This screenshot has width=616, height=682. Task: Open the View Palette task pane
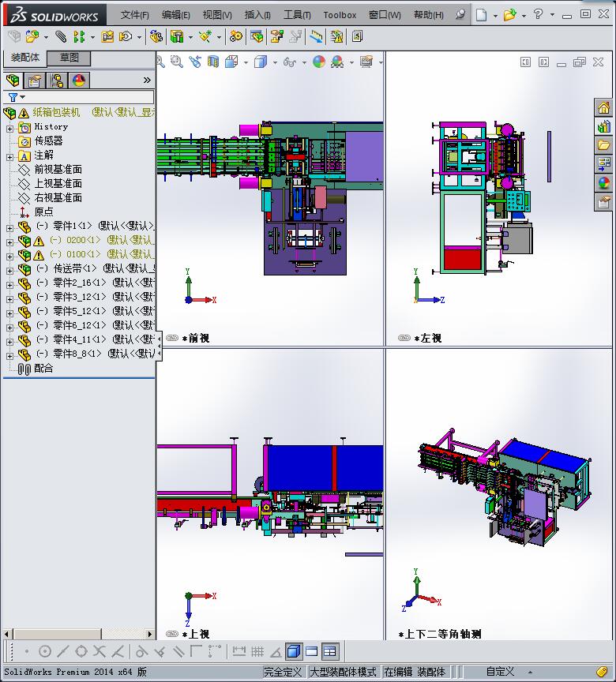point(603,164)
